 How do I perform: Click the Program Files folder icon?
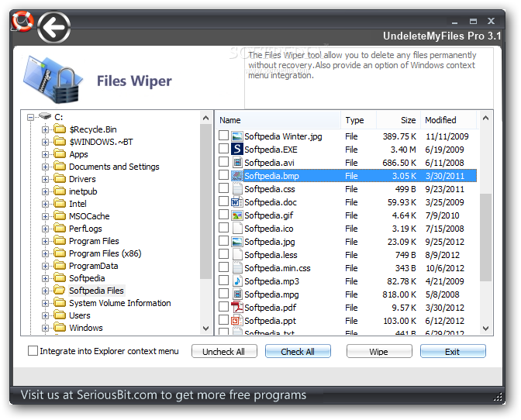(60, 240)
